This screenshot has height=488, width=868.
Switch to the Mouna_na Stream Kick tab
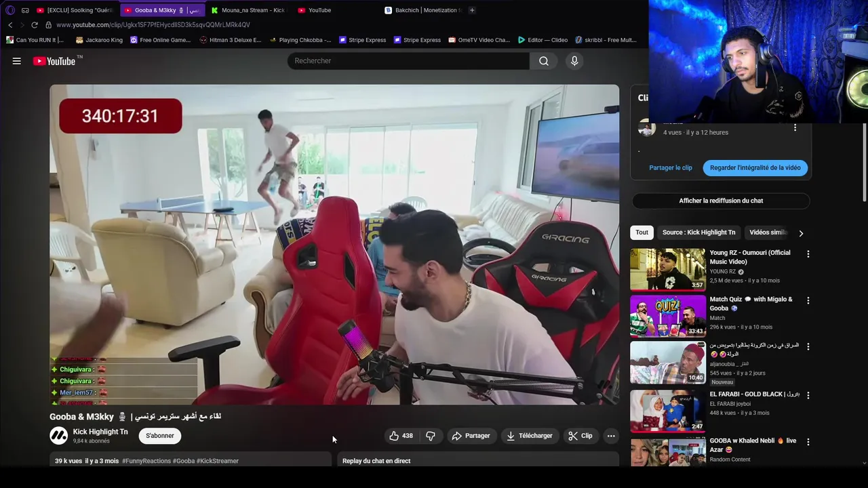(x=248, y=10)
